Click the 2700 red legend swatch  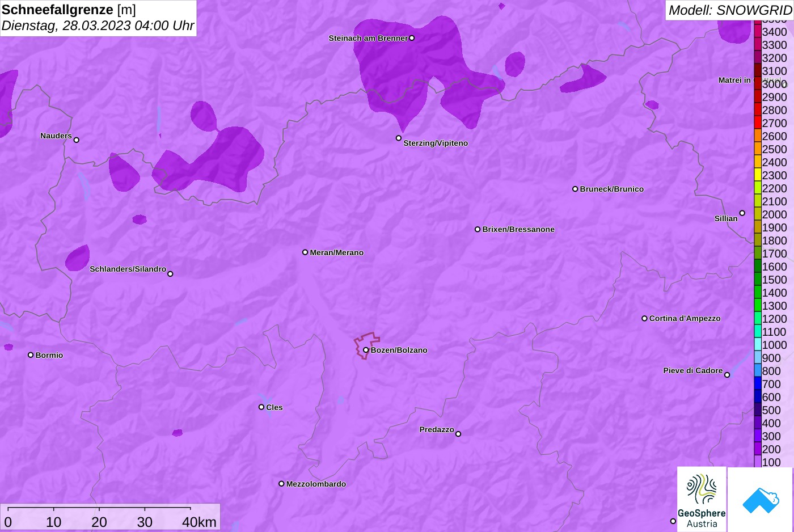[758, 123]
